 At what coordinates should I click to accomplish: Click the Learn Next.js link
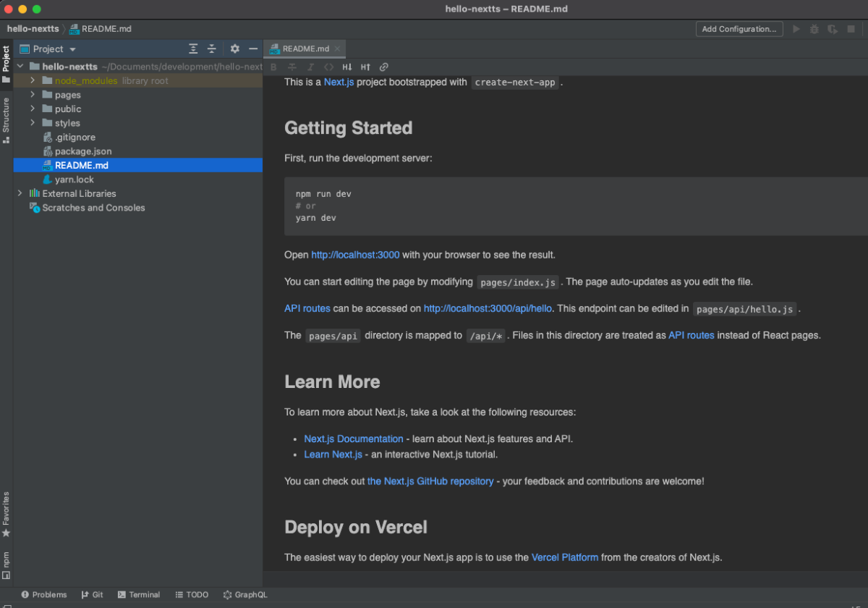pyautogui.click(x=333, y=455)
